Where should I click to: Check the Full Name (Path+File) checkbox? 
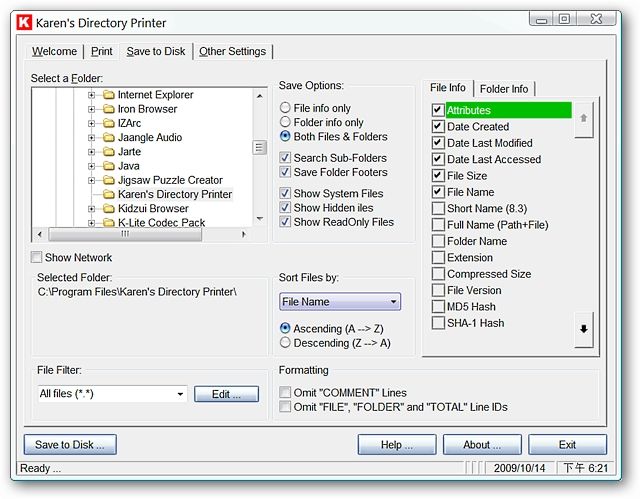[x=438, y=224]
